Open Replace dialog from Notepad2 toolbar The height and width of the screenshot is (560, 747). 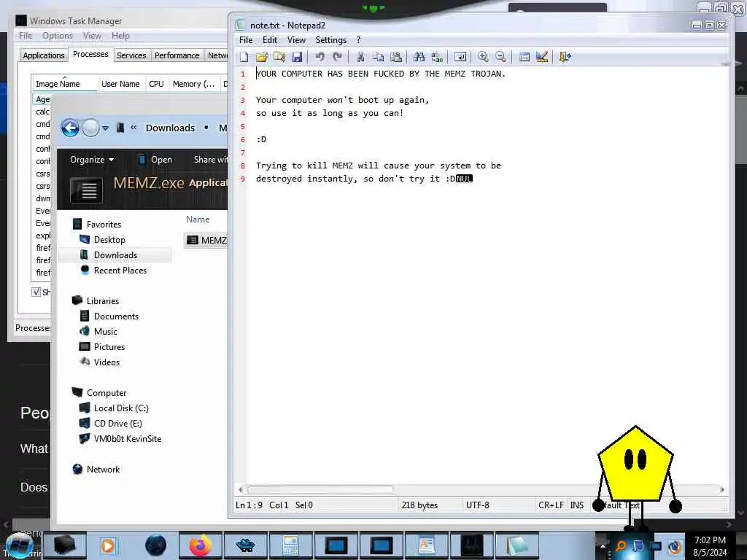click(437, 57)
